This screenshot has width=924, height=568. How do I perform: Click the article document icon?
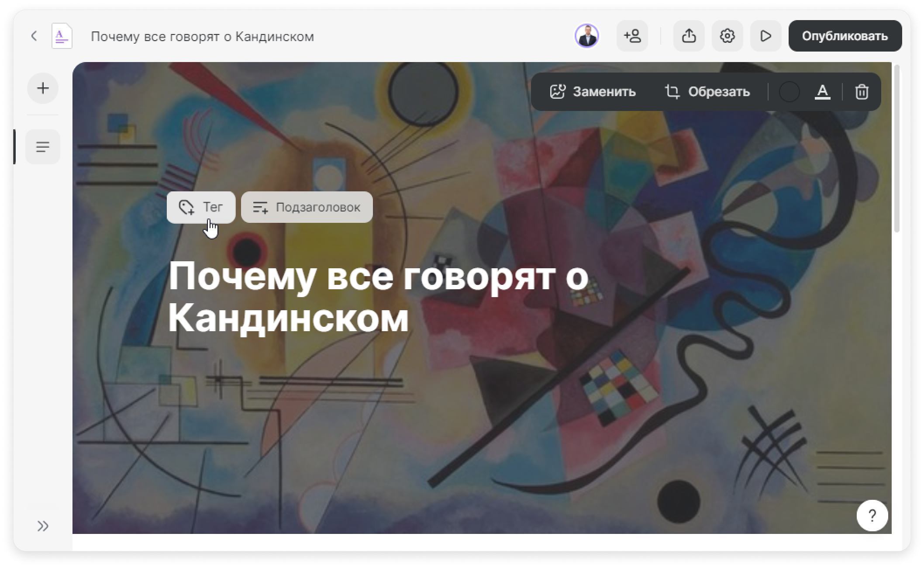point(62,36)
